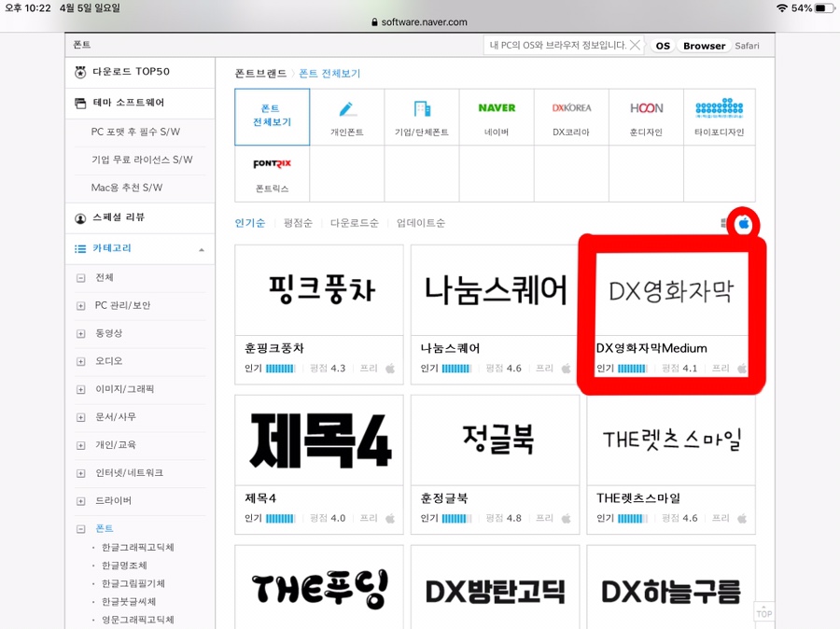Expand the 개인/교육 category
Viewport: 840px width, 629px height.
click(x=81, y=445)
